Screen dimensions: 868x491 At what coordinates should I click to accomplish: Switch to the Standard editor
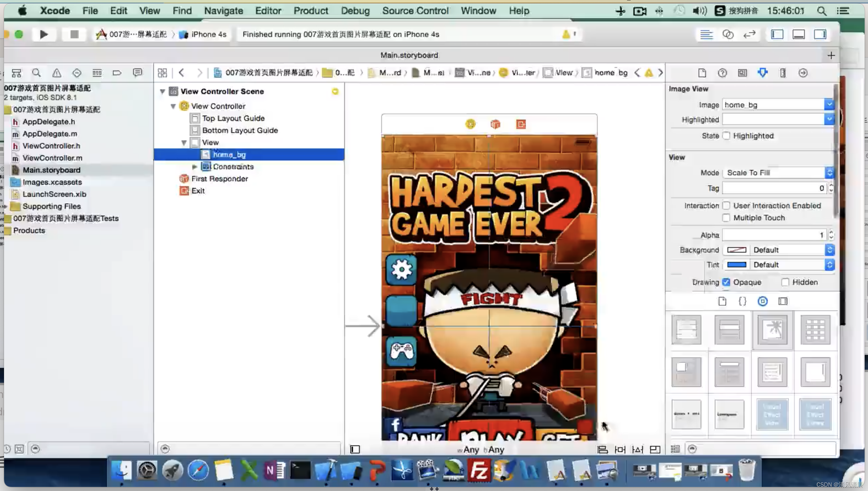706,34
